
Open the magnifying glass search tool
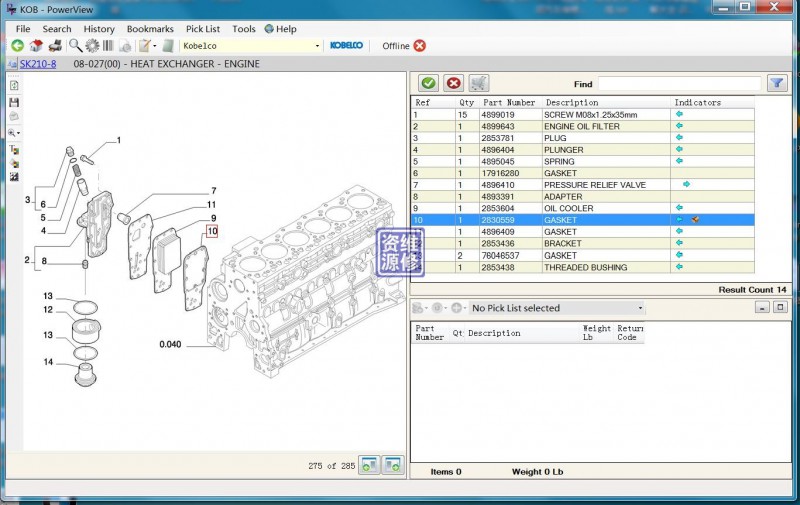(76, 46)
